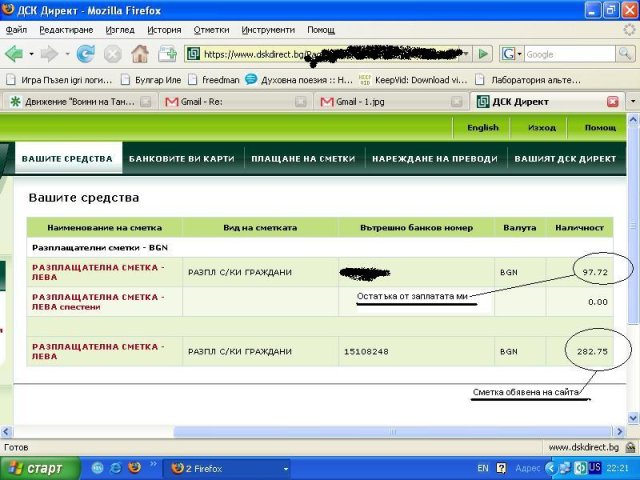Screen dimensions: 640x480
Task: Open the Google search engine selector
Action: [512, 54]
